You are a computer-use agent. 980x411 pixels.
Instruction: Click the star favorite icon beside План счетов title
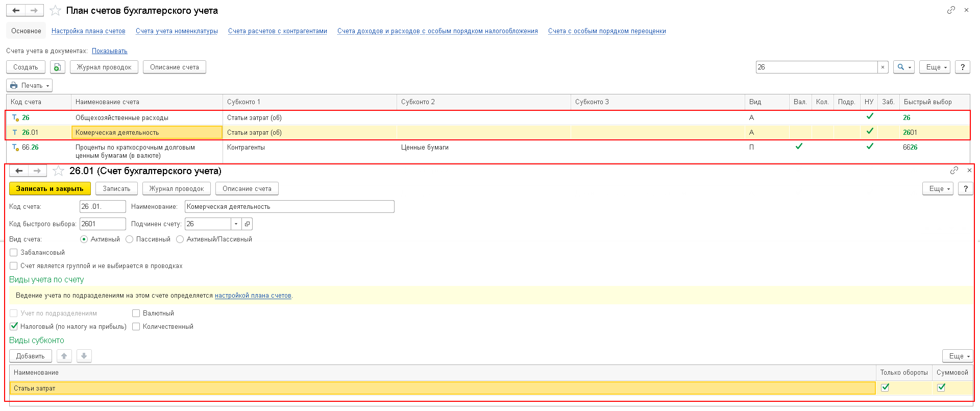pos(56,11)
